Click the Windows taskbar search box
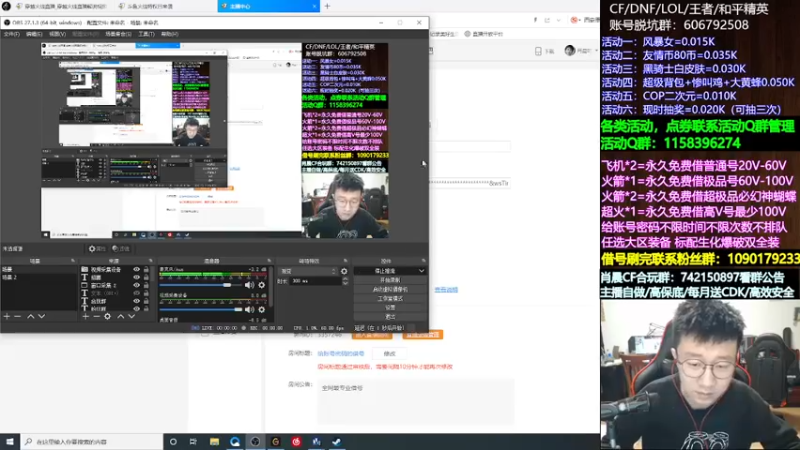This screenshot has width=800, height=450. point(92,442)
